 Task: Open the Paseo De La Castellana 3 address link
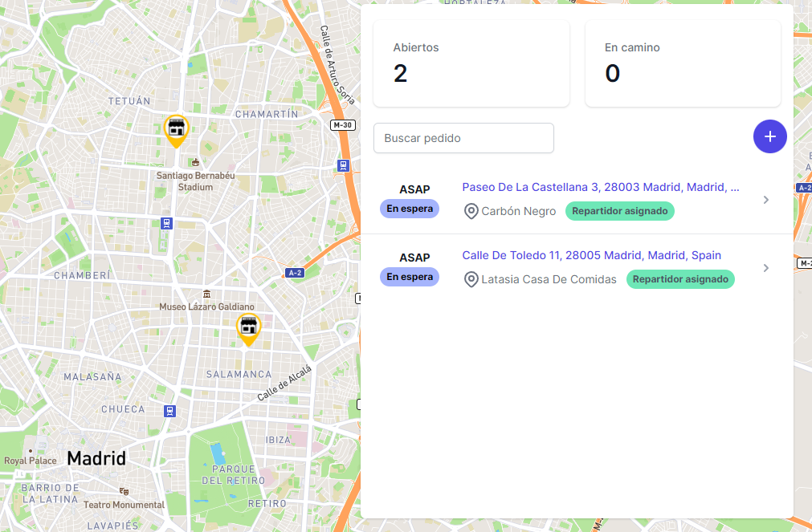600,187
